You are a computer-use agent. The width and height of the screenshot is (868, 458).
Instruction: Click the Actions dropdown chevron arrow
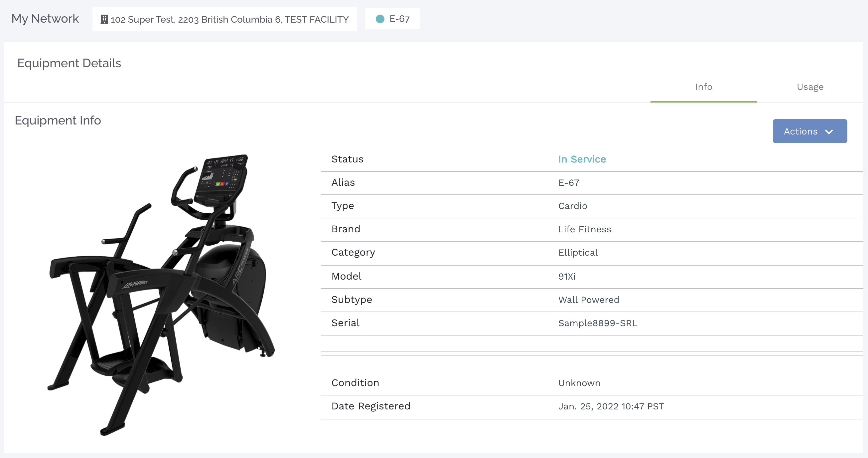click(829, 131)
